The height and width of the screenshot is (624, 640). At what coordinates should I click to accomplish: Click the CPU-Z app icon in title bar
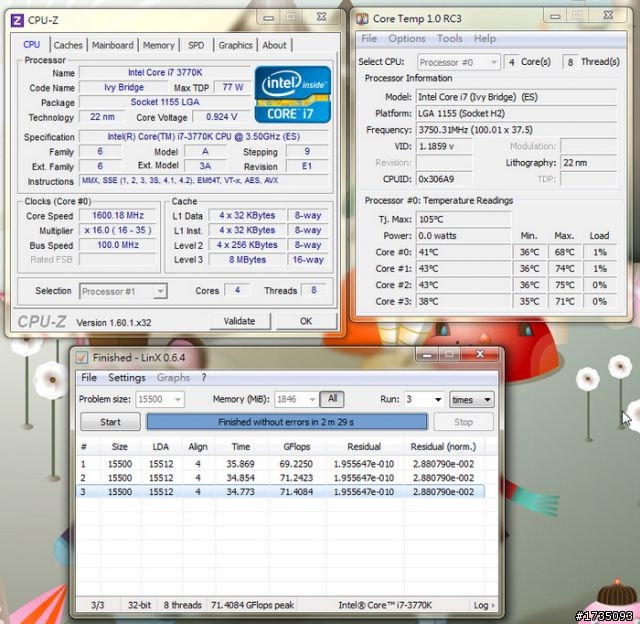tap(17, 20)
